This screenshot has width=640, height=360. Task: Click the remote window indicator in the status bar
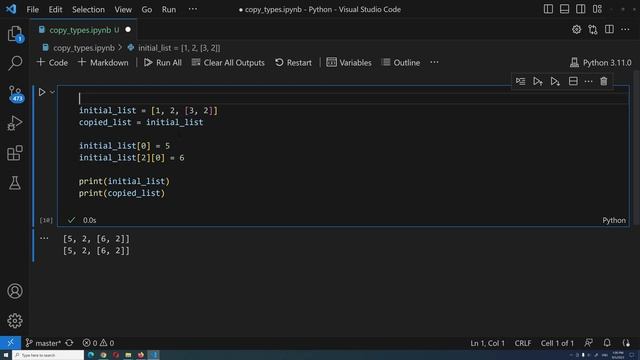10,343
